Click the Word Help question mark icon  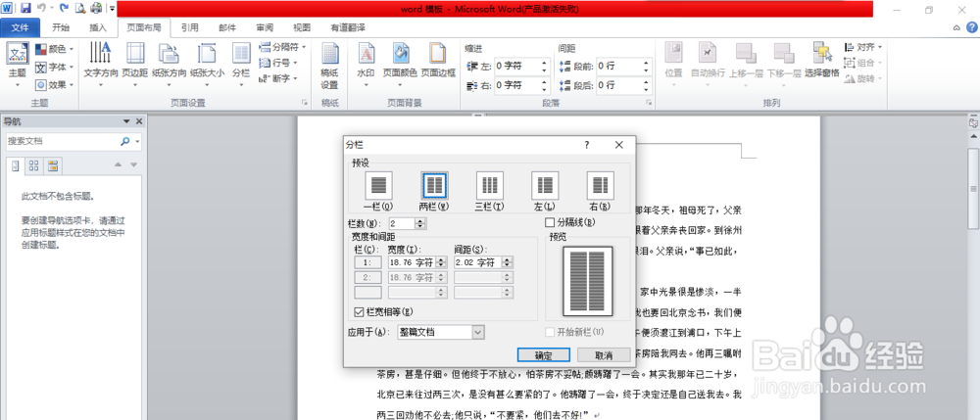coord(972,27)
